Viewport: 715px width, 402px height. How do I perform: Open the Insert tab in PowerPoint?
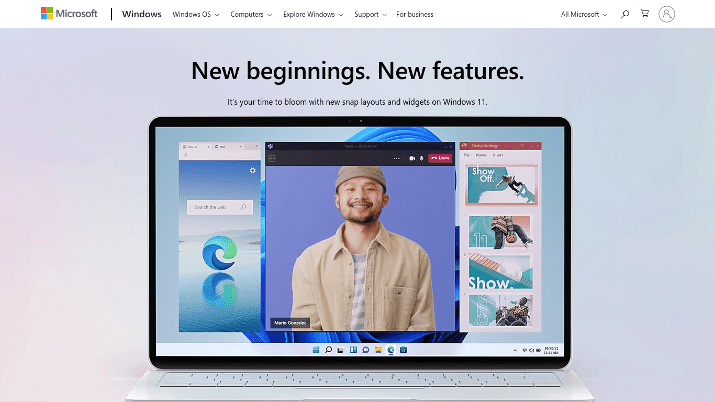497,155
